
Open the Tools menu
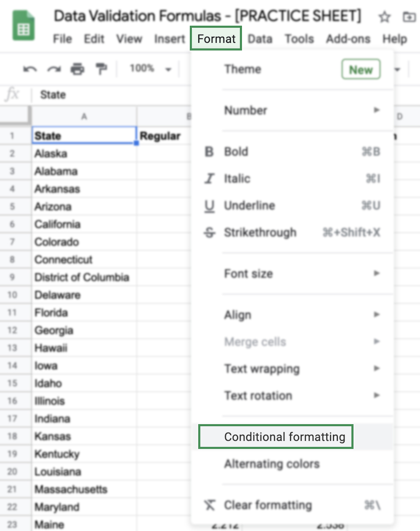[x=299, y=39]
